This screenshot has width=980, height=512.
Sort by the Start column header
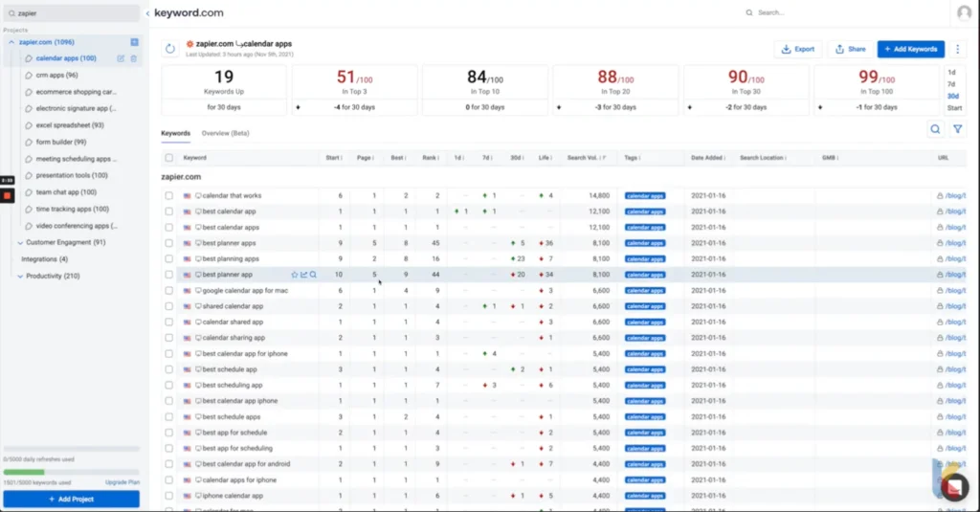click(x=334, y=158)
